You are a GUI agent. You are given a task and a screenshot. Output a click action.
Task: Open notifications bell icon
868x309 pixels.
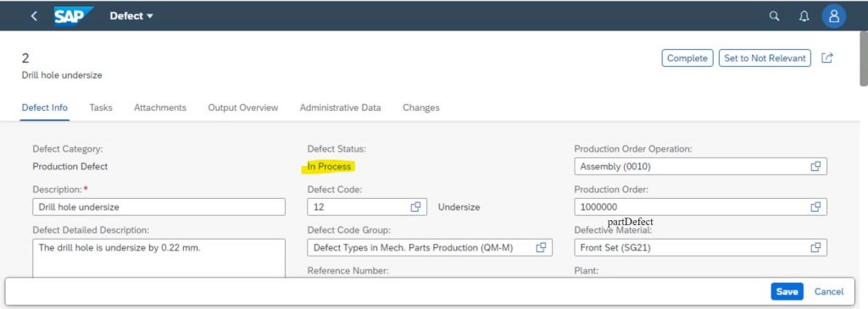pos(804,17)
